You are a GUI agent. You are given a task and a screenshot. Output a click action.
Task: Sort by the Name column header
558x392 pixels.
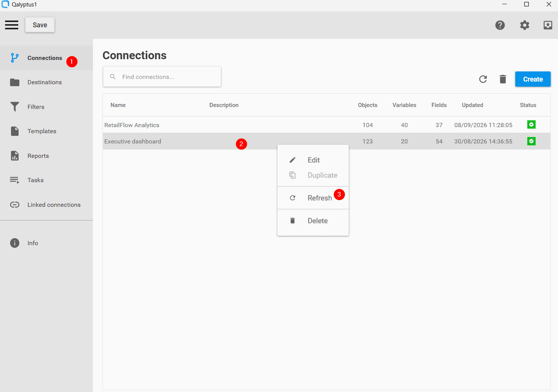click(x=118, y=105)
